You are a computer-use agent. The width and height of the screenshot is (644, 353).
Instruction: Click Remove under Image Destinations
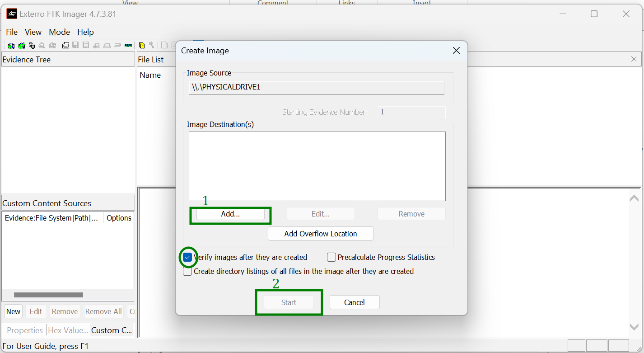[x=411, y=214]
